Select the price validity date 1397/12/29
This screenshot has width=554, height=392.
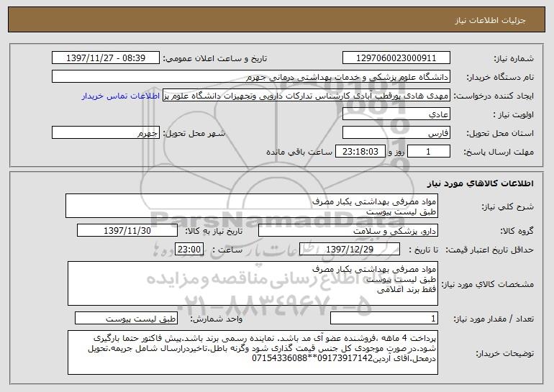(x=350, y=250)
